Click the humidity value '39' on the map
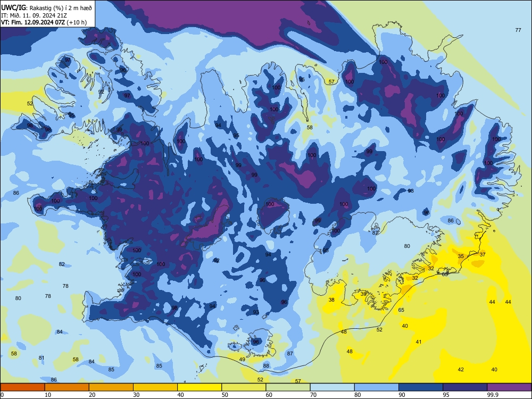The height and width of the screenshot is (399, 532). click(363, 294)
